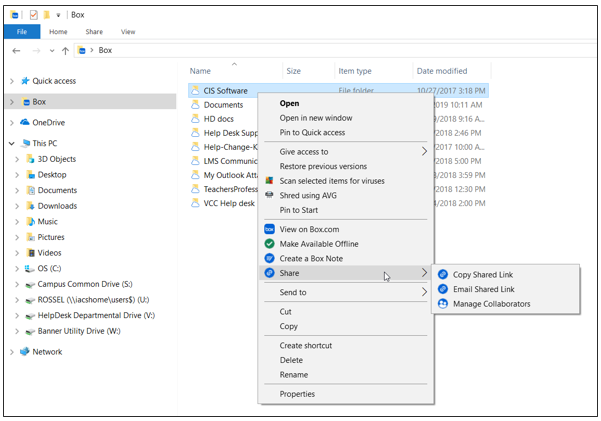601x421 pixels.
Task: Expand the Network tree node
Action: (x=12, y=352)
